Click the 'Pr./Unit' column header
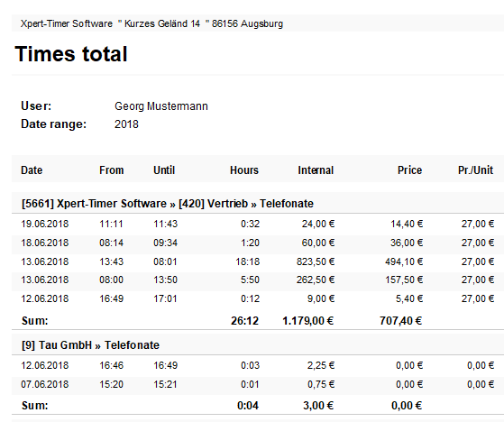The image size is (504, 422). point(475,170)
